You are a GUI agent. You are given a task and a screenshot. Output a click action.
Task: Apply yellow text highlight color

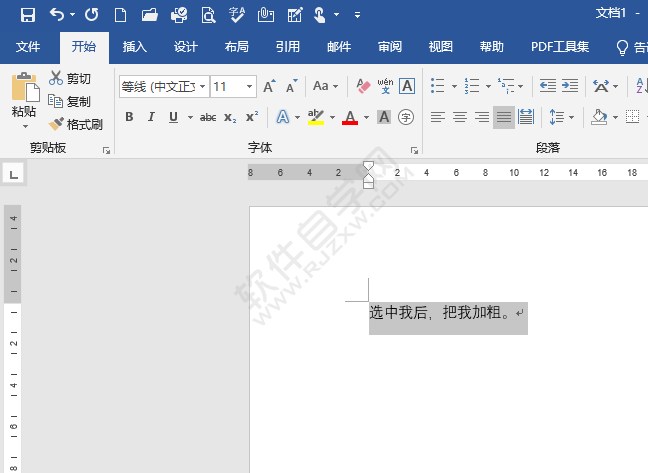(x=316, y=117)
